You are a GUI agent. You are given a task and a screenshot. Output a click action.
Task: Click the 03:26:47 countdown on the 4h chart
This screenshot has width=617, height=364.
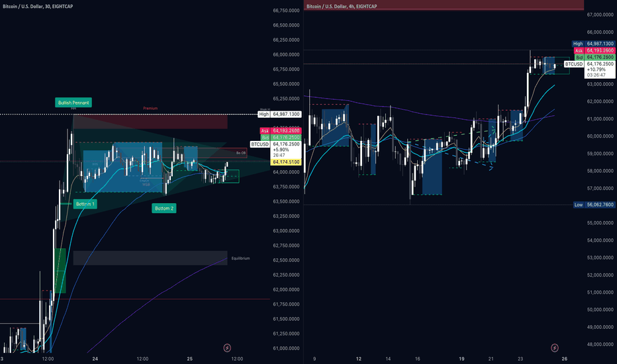596,75
